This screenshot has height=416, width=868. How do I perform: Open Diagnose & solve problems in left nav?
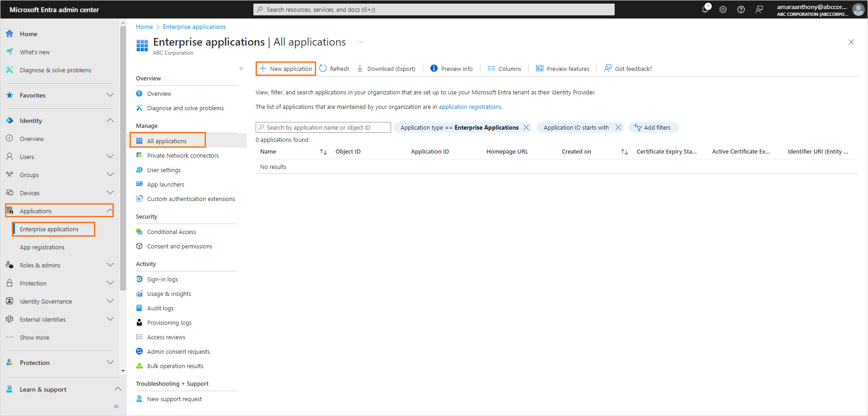56,70
